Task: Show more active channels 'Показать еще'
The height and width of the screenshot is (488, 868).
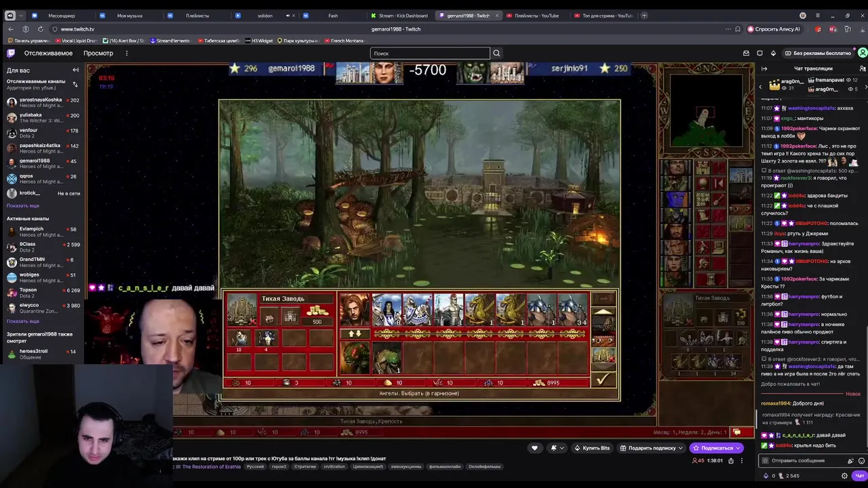Action: (x=23, y=321)
